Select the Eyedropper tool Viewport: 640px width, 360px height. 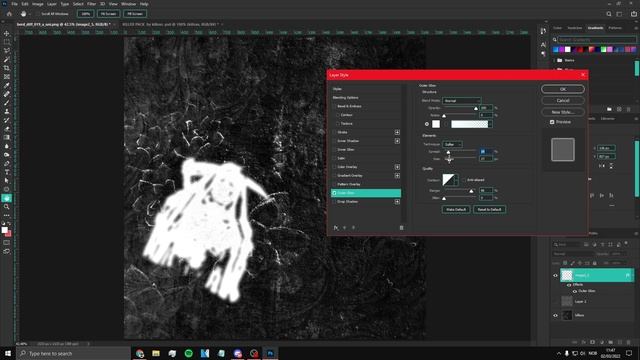tap(7, 85)
